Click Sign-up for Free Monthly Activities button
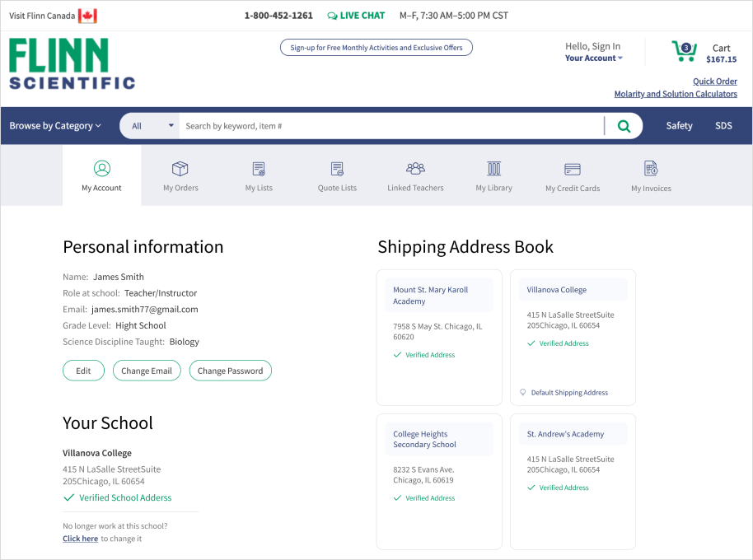 pyautogui.click(x=376, y=48)
